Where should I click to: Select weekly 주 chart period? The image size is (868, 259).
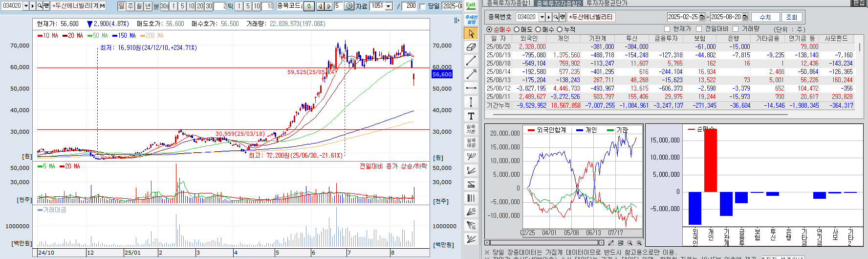coord(130,6)
